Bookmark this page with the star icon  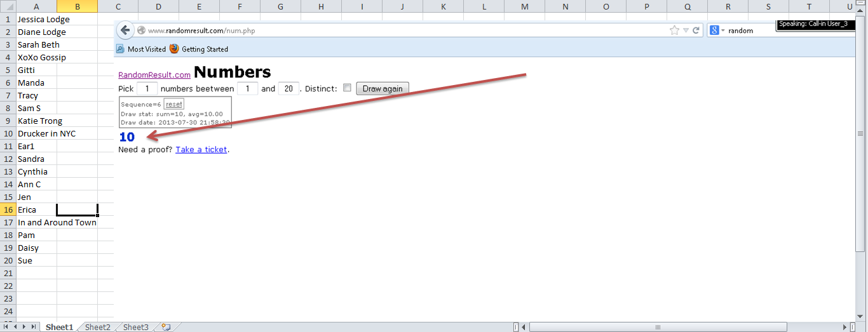coord(674,30)
